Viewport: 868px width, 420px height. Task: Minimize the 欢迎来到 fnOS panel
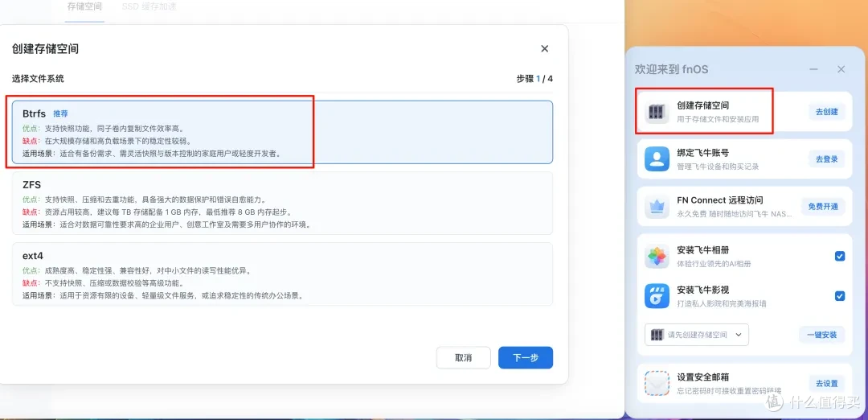point(813,69)
